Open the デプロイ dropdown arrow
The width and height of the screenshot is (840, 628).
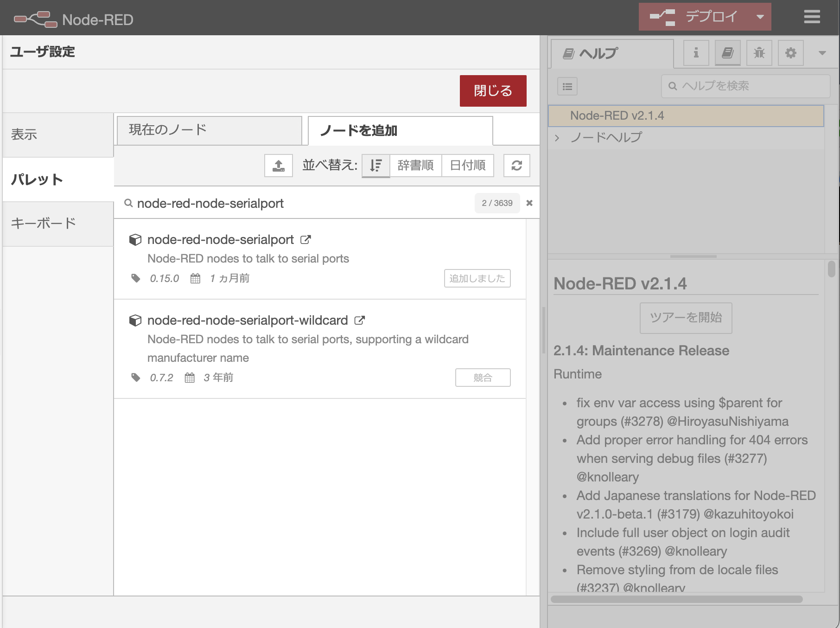pyautogui.click(x=760, y=17)
